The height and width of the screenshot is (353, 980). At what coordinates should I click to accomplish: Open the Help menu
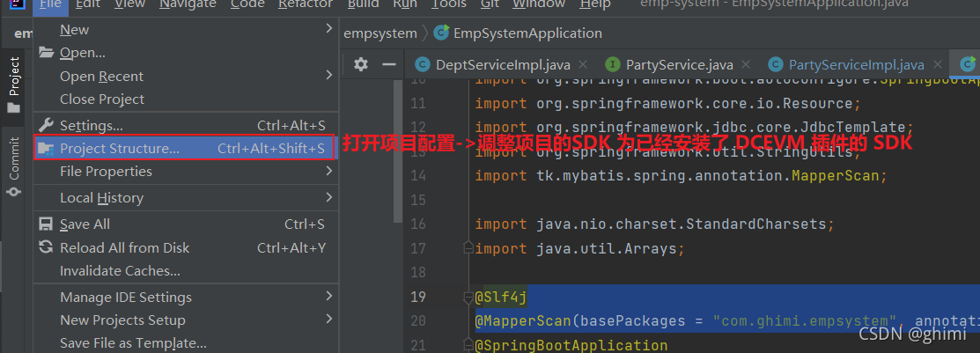tap(594, 4)
